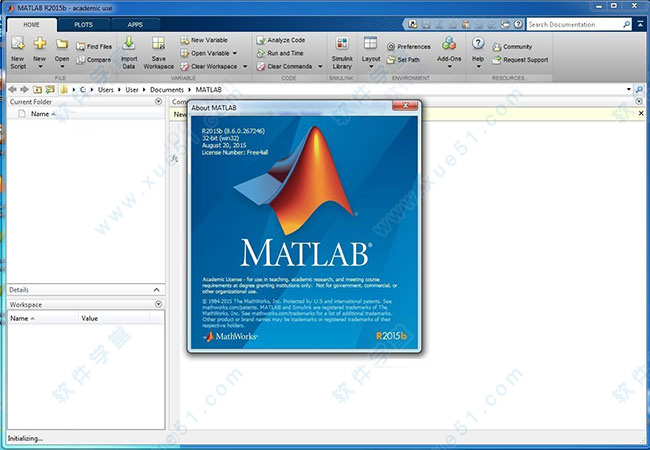Switch to the APPS tab
Image resolution: width=650 pixels, height=450 pixels.
[135, 25]
